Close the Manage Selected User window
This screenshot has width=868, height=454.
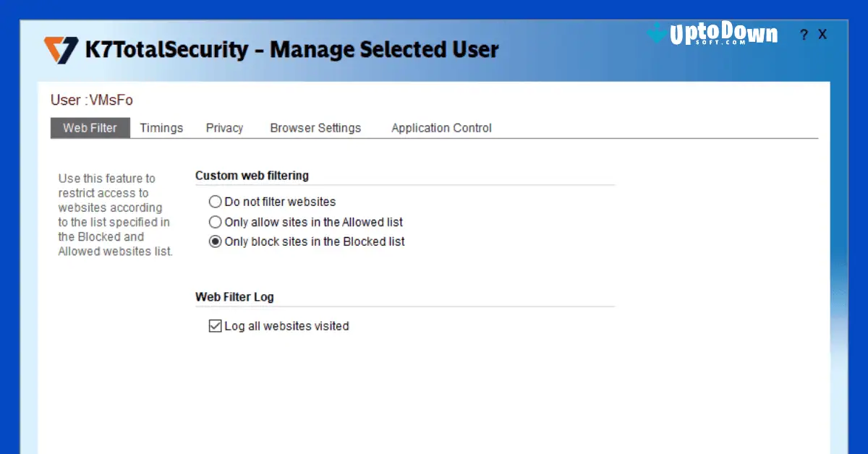click(x=822, y=34)
